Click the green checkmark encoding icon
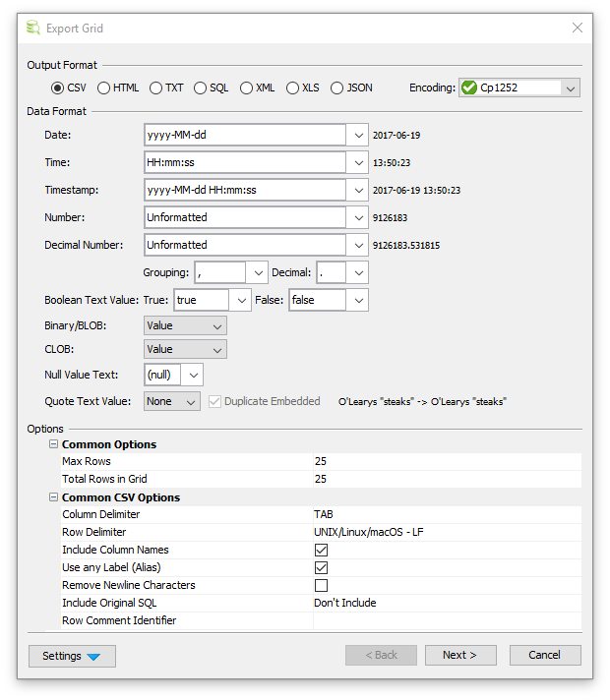The image size is (610, 700). coord(469,87)
